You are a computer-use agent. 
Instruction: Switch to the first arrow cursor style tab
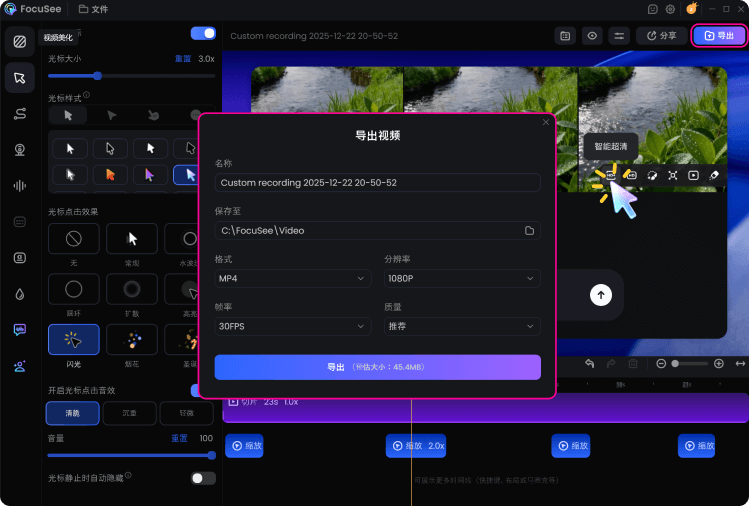(x=68, y=115)
